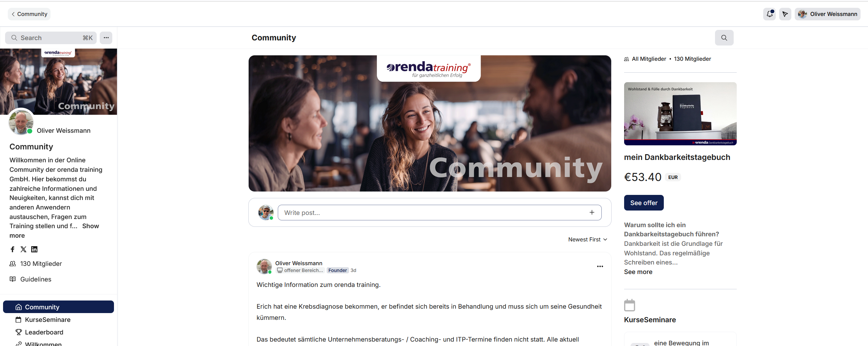The height and width of the screenshot is (346, 868).
Task: Click the search magnifier next to Community title
Action: pos(724,38)
